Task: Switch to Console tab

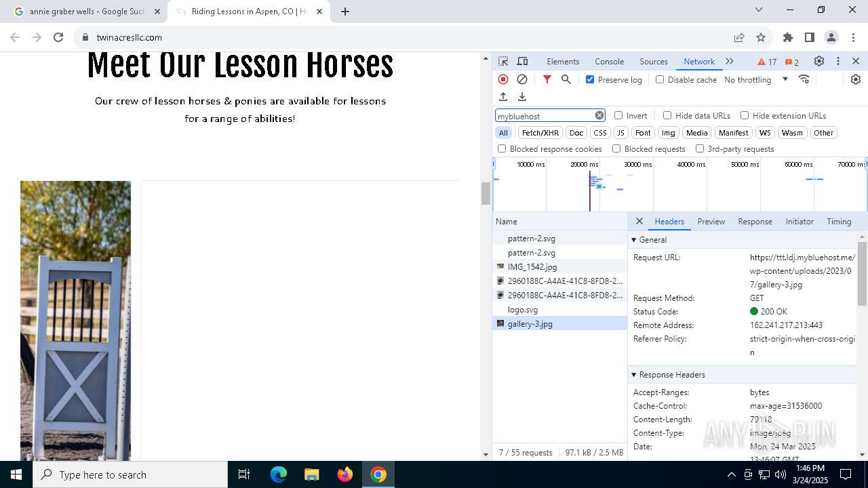Action: (x=609, y=61)
